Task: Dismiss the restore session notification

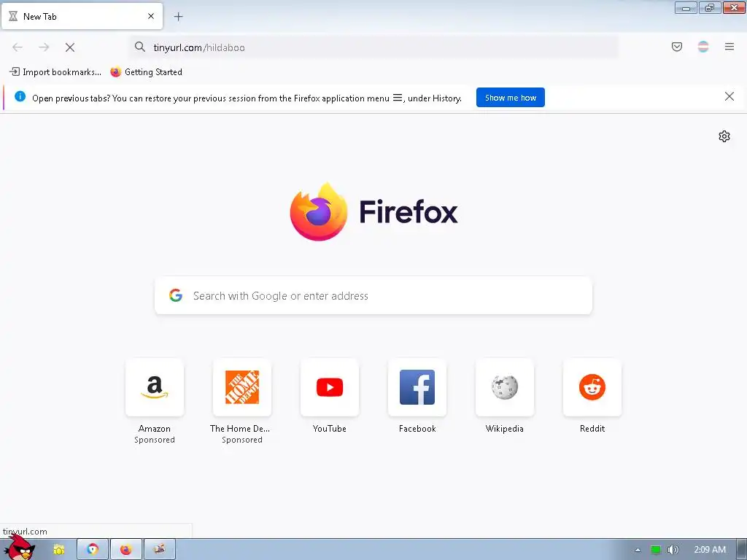Action: point(729,97)
